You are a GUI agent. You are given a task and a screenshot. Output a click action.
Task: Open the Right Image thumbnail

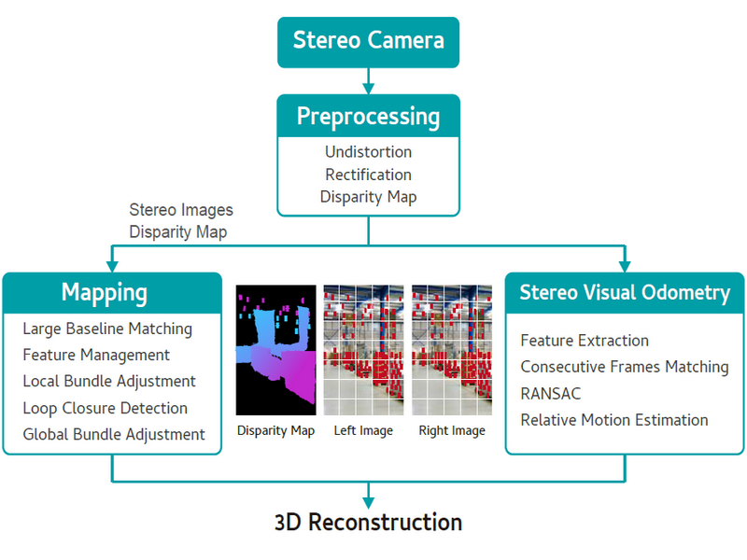[x=453, y=350]
